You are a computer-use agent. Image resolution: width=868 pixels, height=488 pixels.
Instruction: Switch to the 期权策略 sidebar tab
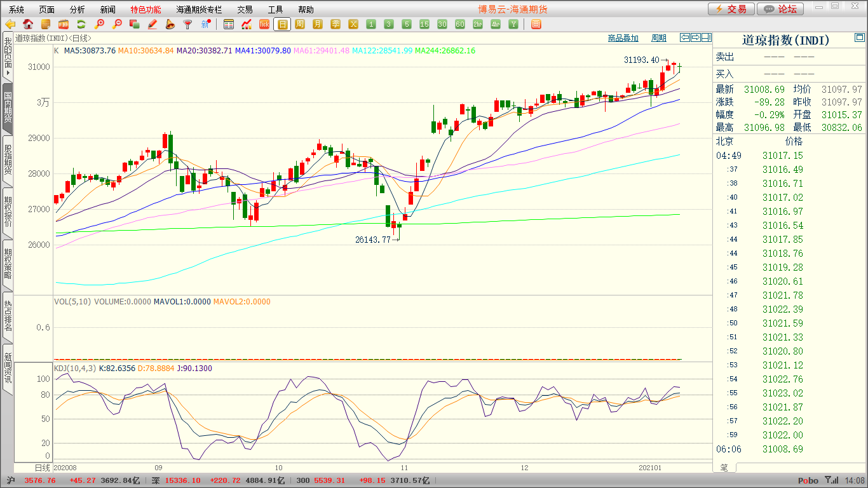click(8, 264)
